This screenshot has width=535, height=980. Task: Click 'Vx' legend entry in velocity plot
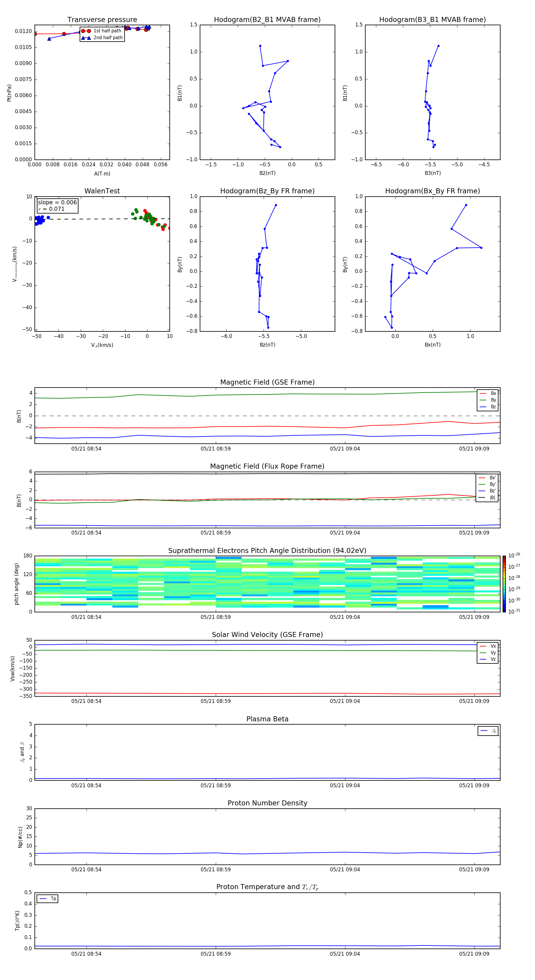pos(488,647)
